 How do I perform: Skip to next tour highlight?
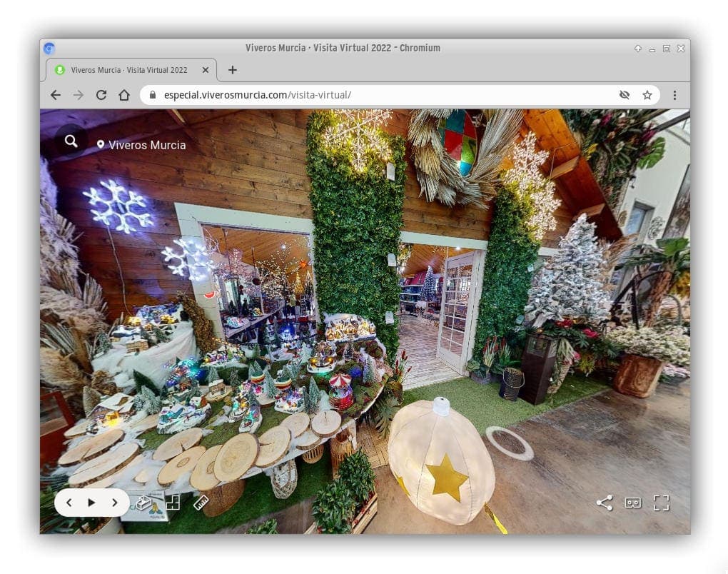[x=115, y=503]
